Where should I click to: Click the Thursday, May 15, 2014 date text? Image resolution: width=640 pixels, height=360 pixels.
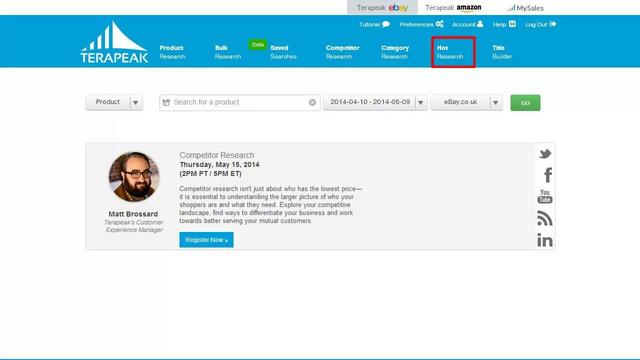pos(220,164)
